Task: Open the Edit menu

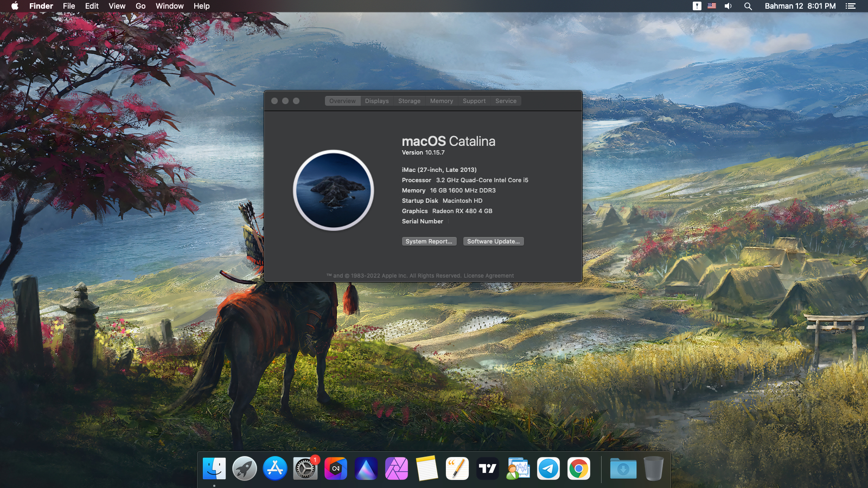Action: pyautogui.click(x=92, y=6)
